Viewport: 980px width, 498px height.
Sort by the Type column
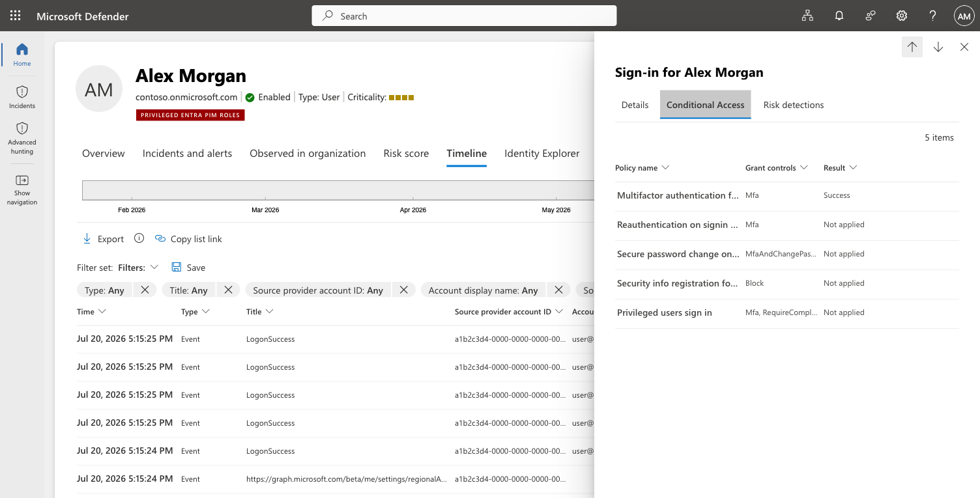coord(195,312)
